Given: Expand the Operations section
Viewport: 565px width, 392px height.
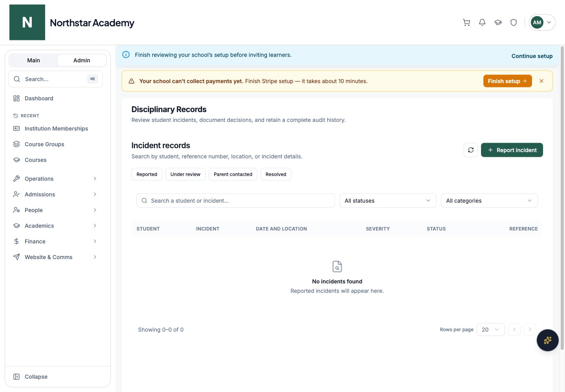Looking at the screenshot, I should tap(55, 179).
